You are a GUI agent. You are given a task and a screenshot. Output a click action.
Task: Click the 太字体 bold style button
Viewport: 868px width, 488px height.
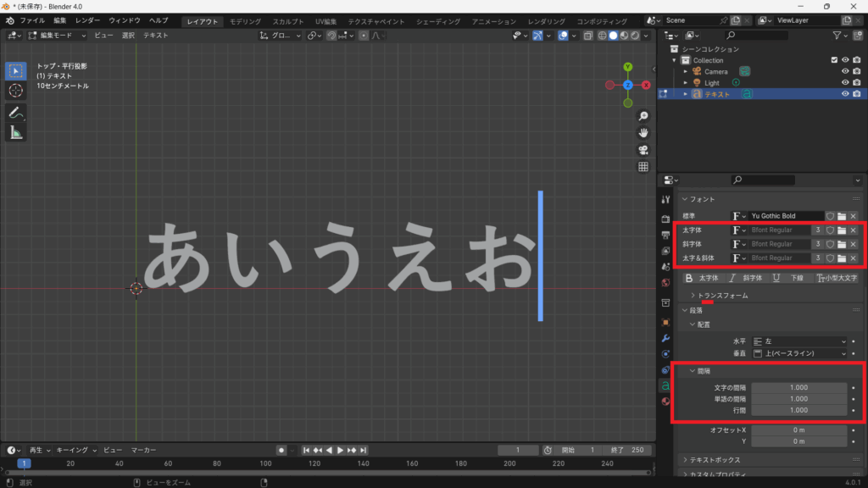pyautogui.click(x=702, y=278)
